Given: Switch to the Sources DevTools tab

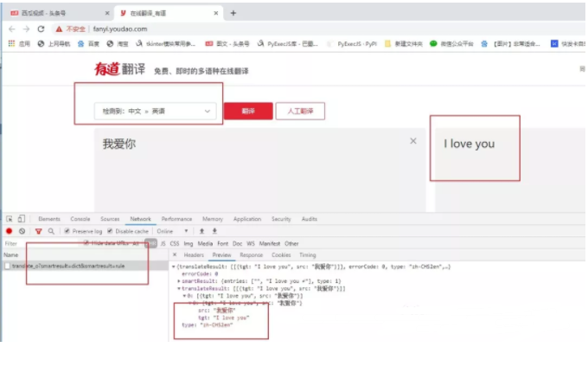Looking at the screenshot, I should point(110,219).
